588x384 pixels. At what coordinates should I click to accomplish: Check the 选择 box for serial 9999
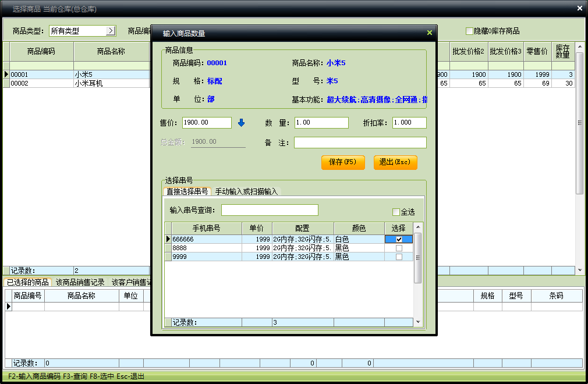click(x=399, y=257)
